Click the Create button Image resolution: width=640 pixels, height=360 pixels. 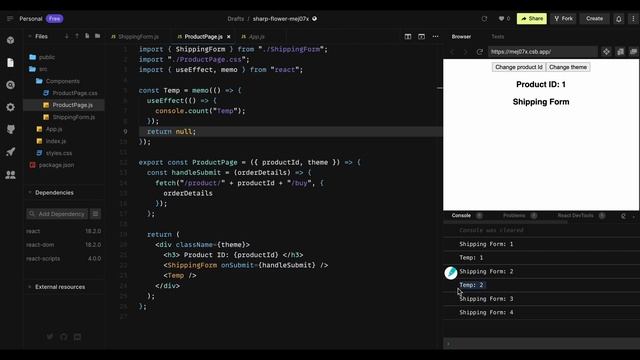tap(594, 19)
